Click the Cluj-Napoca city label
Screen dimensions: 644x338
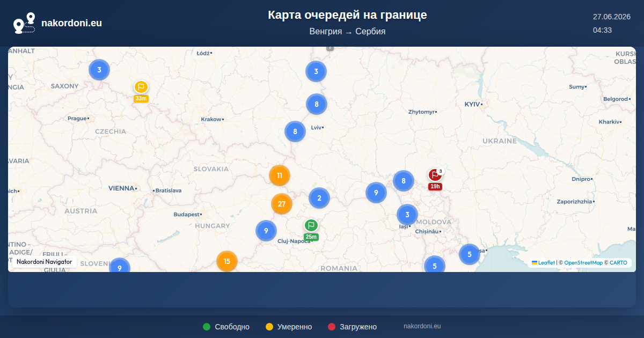pos(294,241)
